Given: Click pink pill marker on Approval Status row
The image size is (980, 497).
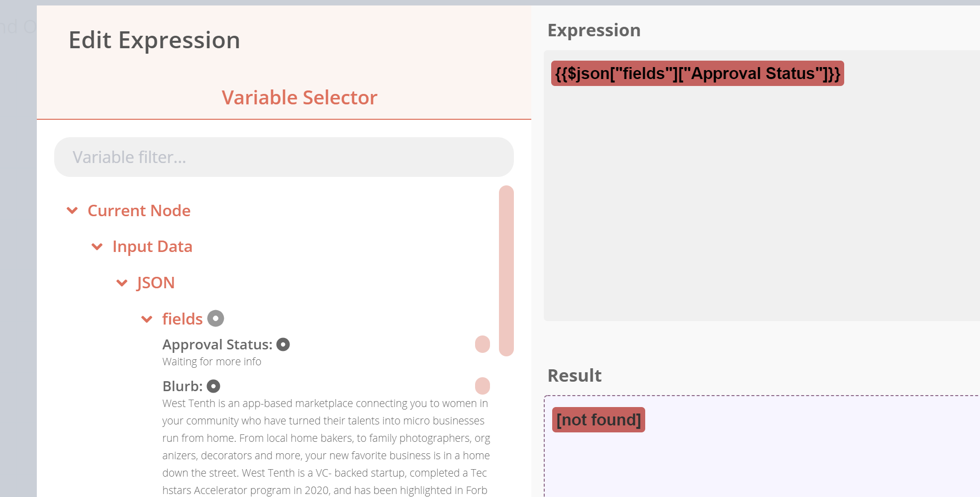Looking at the screenshot, I should [483, 344].
